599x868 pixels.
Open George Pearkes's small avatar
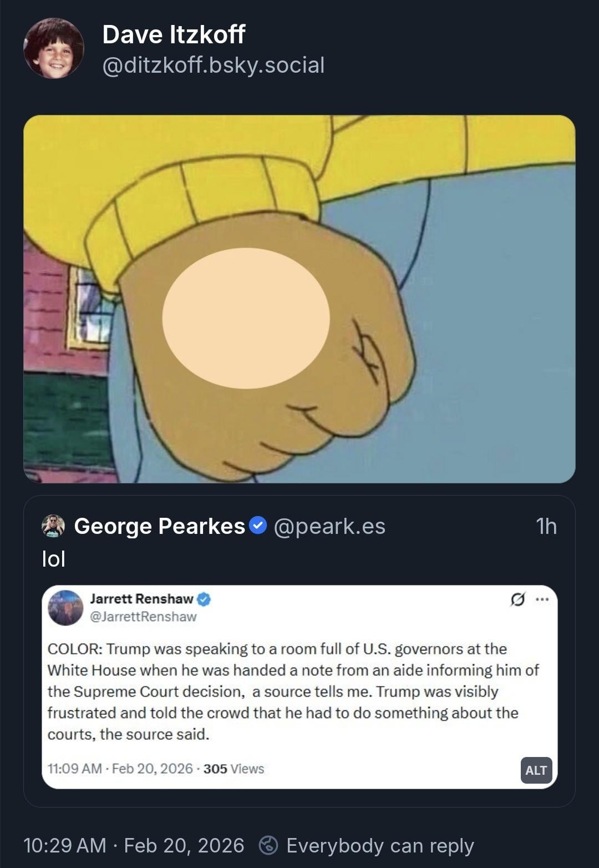[x=53, y=526]
